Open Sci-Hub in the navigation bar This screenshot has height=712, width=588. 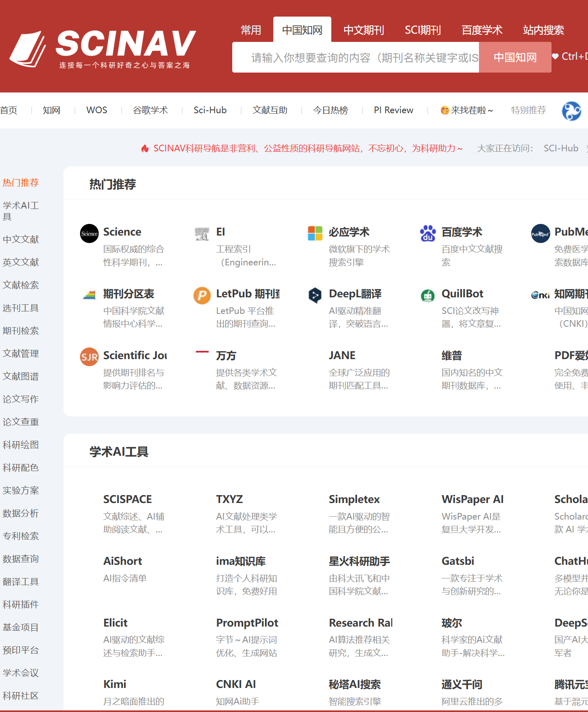210,110
